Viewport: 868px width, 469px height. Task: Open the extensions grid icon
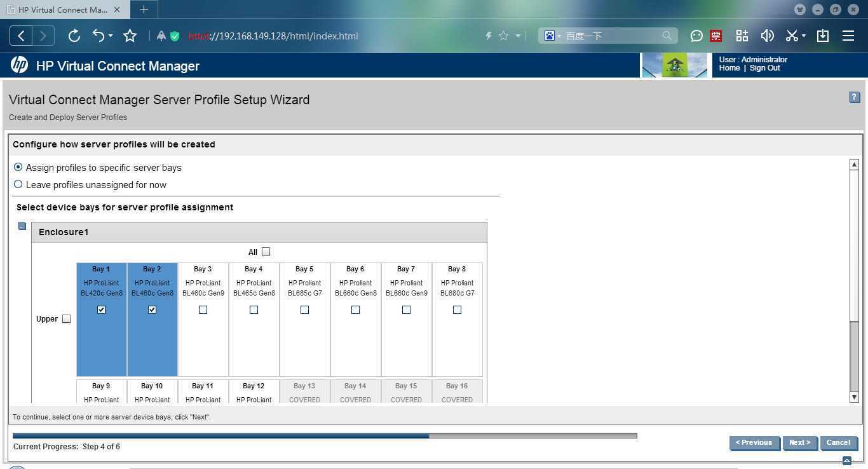coord(742,36)
